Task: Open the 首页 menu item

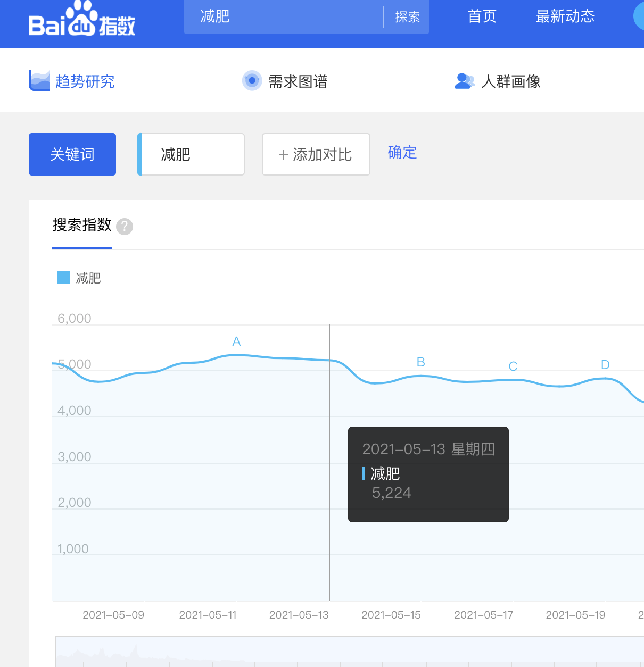Action: click(482, 16)
